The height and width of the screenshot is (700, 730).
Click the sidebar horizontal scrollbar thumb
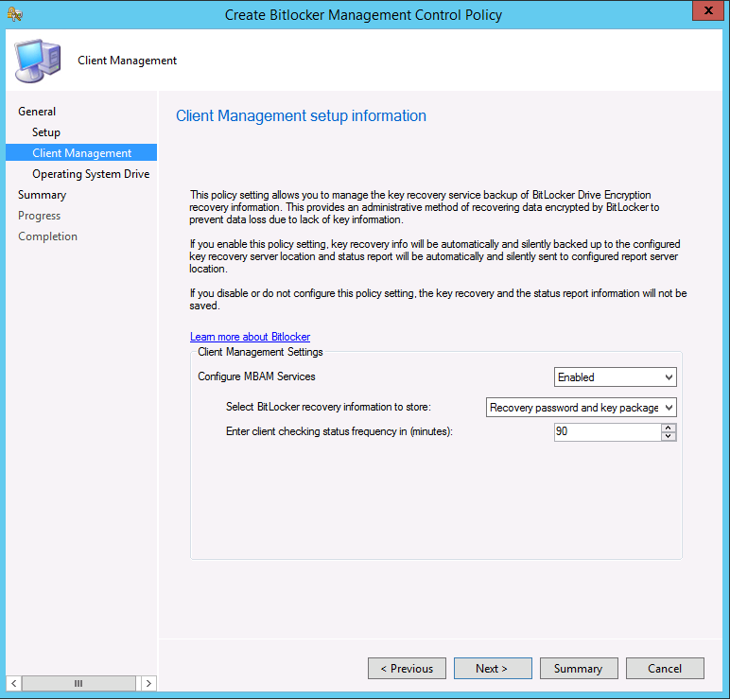point(78,683)
